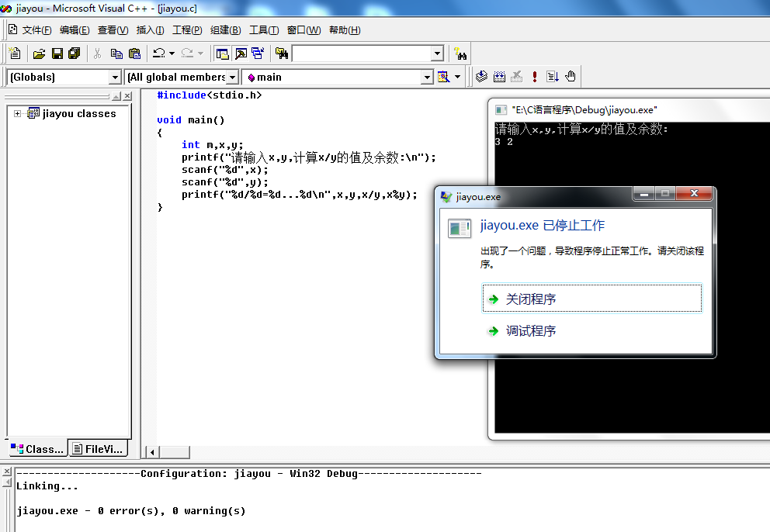Open the Undo history dropdown arrow
The height and width of the screenshot is (532, 770).
(x=172, y=53)
